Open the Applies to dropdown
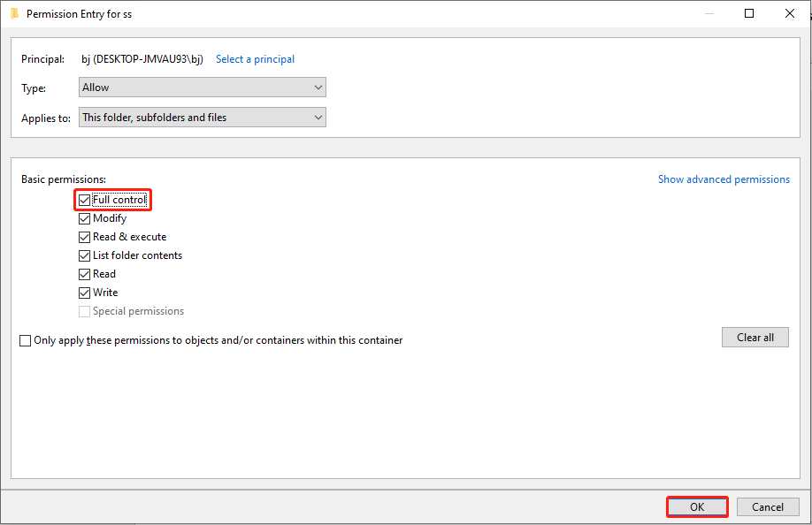 pos(203,118)
